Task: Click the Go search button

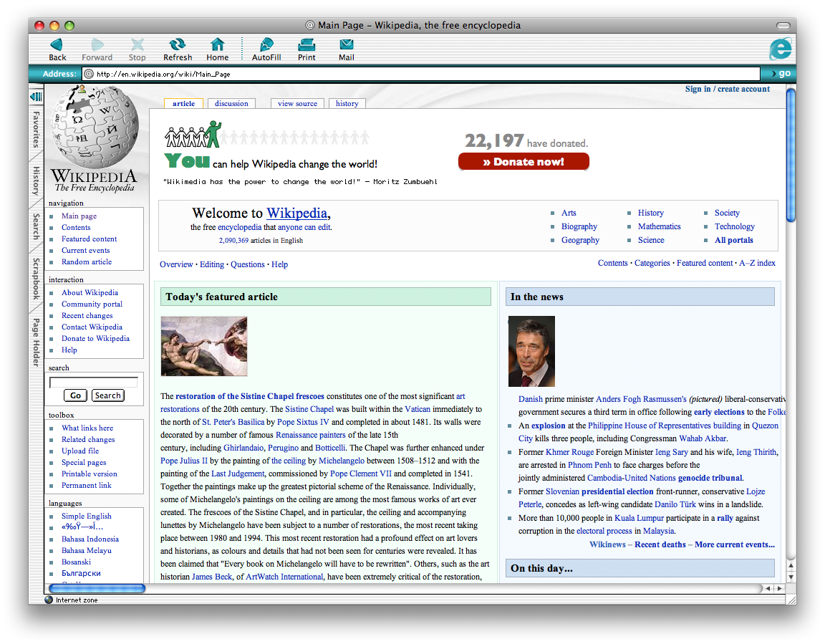Action: tap(75, 395)
